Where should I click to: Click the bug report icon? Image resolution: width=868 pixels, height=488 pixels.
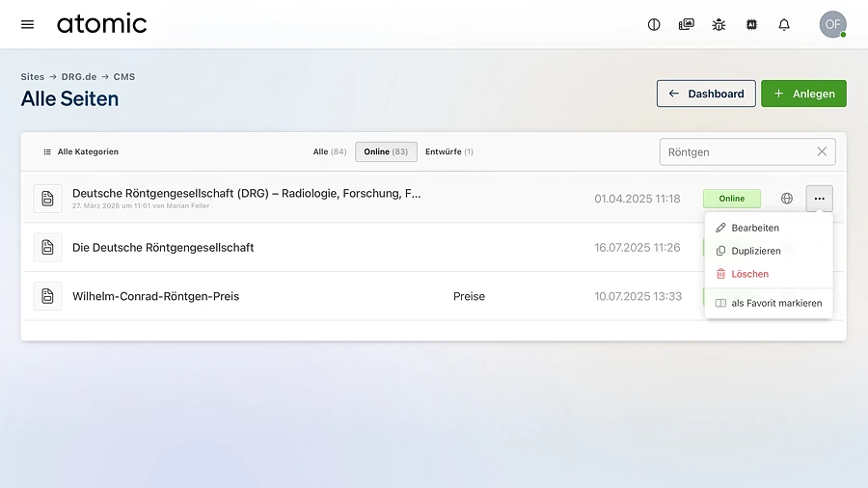pyautogui.click(x=719, y=24)
